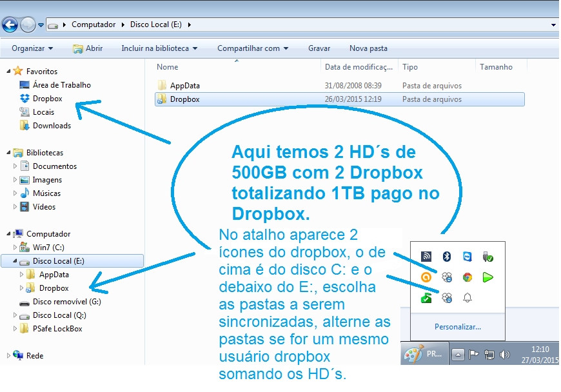
Task: Open the upper Dropbox tray icon for drive C:
Action: click(448, 277)
